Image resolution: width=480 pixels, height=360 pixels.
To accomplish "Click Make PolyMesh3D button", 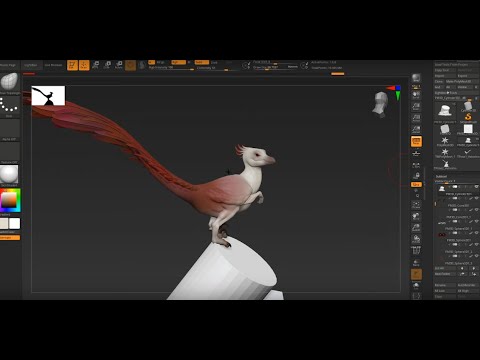I will (462, 82).
